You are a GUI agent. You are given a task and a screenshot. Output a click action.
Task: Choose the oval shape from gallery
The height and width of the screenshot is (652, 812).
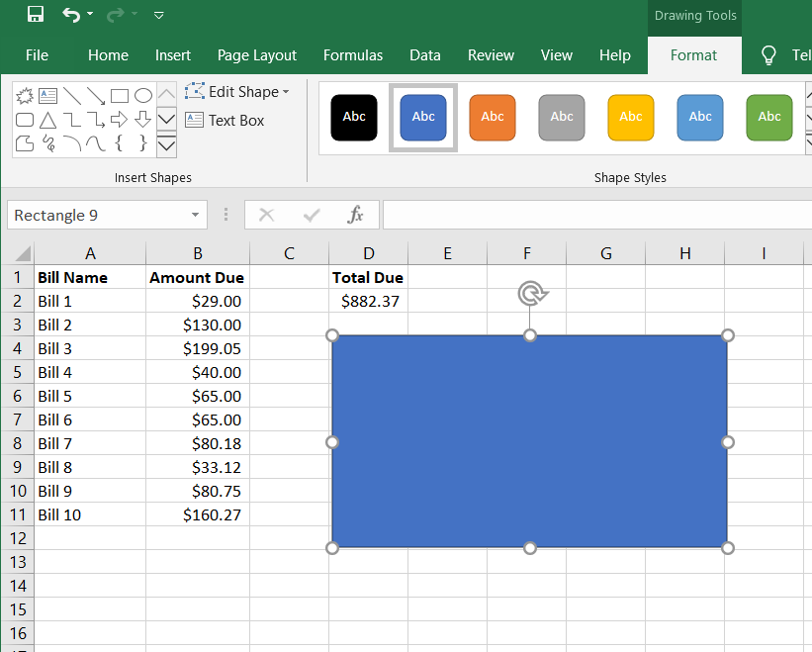point(143,96)
